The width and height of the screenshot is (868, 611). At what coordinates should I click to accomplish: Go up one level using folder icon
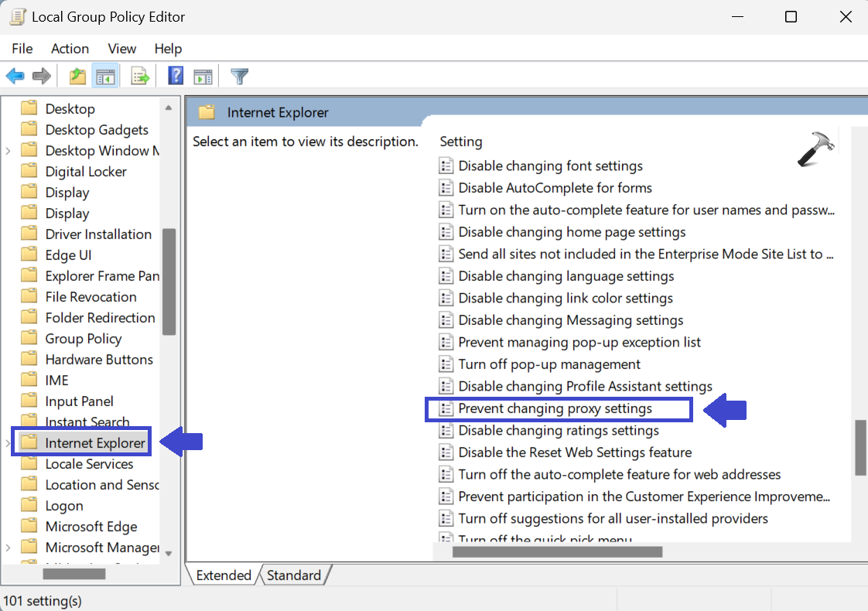pyautogui.click(x=77, y=76)
